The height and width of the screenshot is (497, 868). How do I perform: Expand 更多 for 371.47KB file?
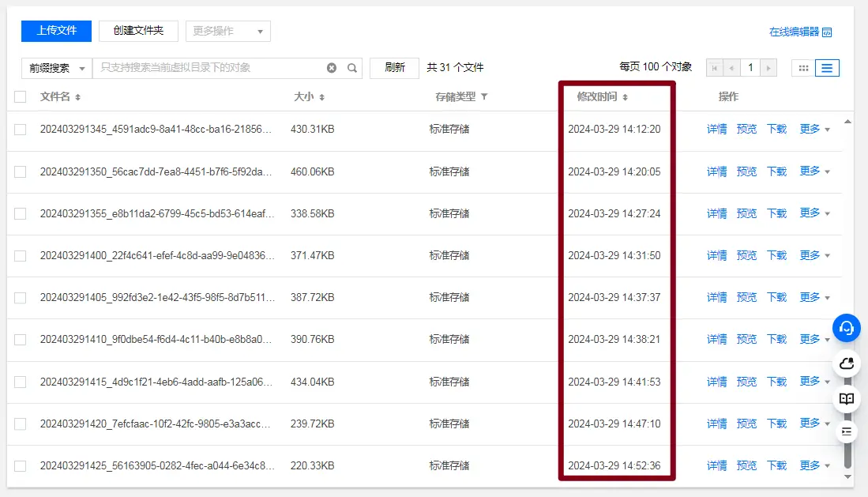(815, 255)
